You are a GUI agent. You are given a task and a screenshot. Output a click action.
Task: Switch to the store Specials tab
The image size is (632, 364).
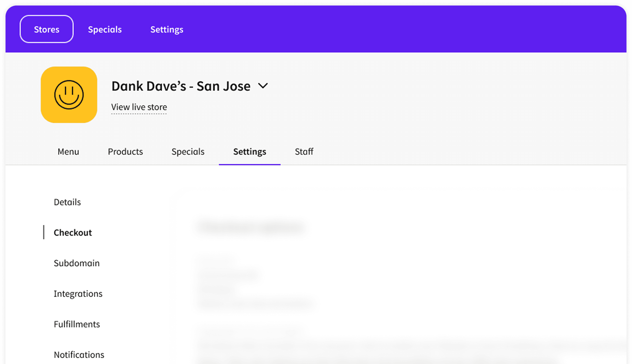pyautogui.click(x=188, y=151)
